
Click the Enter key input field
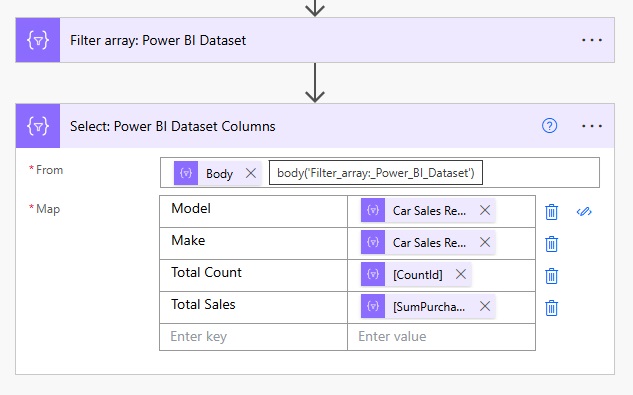pos(254,337)
